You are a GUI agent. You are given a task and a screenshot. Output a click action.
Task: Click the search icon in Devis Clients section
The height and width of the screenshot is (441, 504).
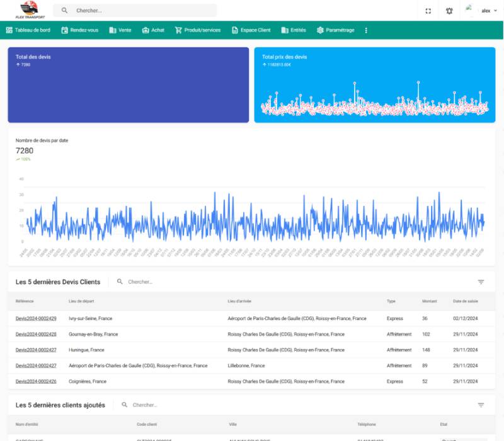pos(120,282)
